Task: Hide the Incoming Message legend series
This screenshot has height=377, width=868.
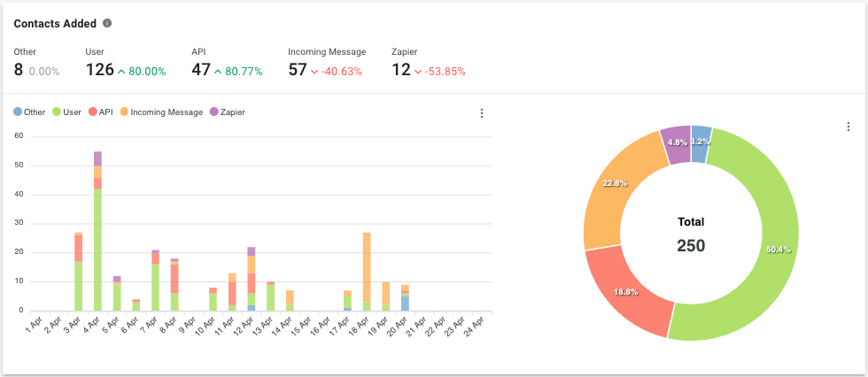Action: (x=161, y=112)
